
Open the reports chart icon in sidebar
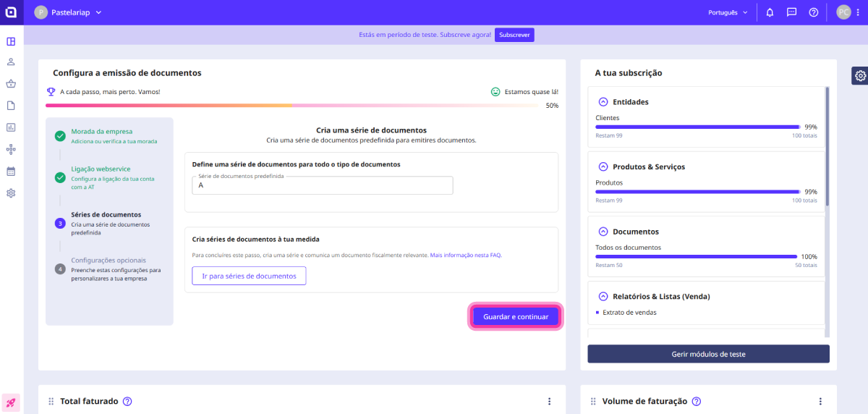[x=11, y=127]
